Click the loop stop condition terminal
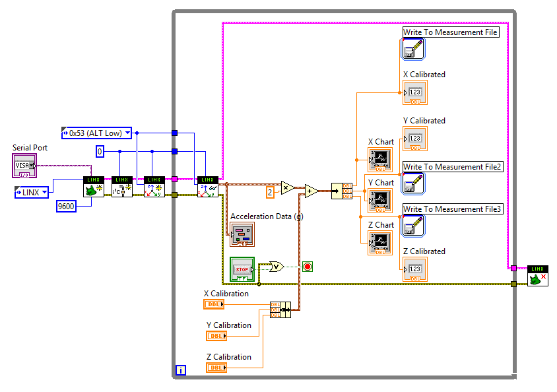 [308, 267]
